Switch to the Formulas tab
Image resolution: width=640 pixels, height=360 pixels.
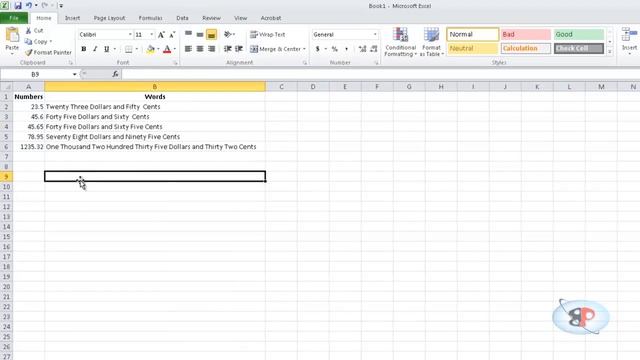click(x=150, y=18)
